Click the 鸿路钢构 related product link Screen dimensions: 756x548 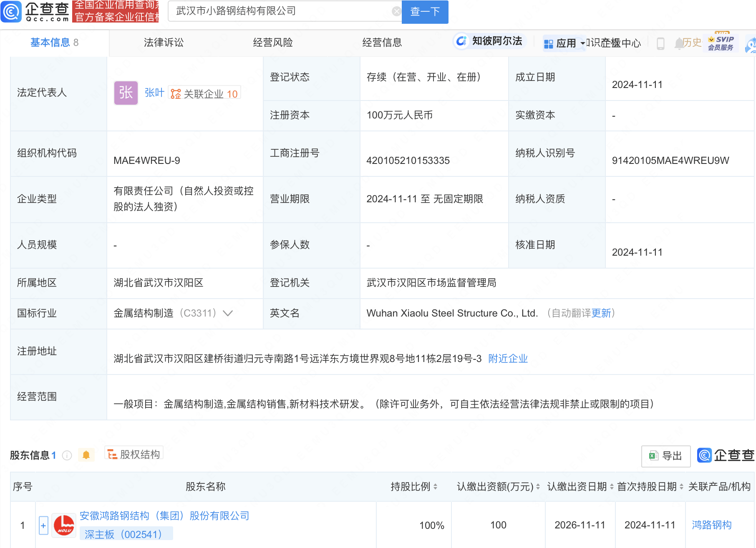pos(712,525)
